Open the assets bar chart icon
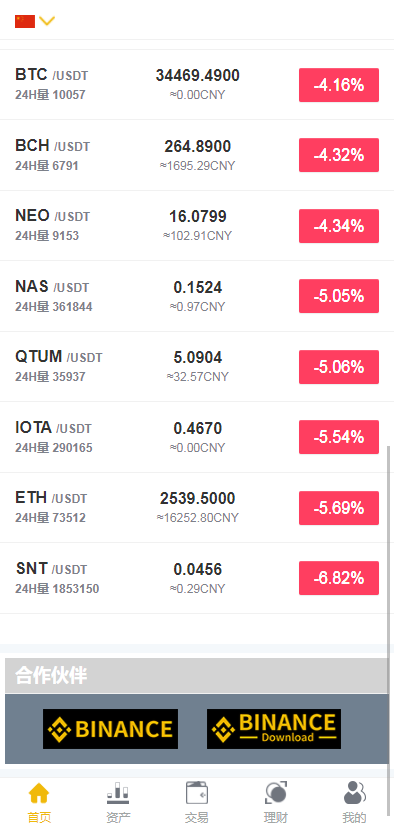 118,793
